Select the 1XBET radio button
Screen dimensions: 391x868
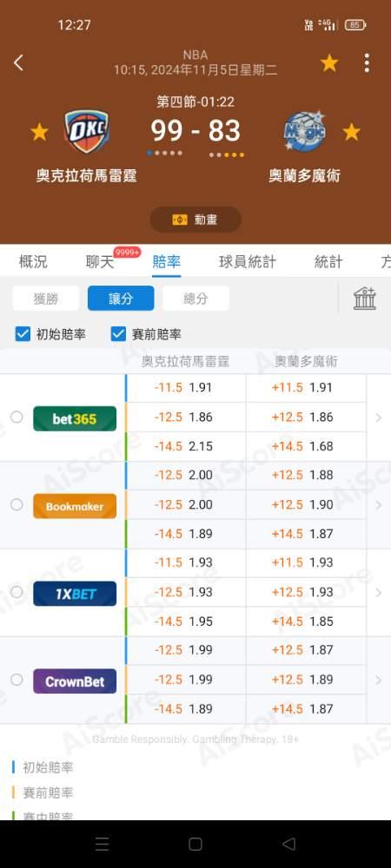17,592
